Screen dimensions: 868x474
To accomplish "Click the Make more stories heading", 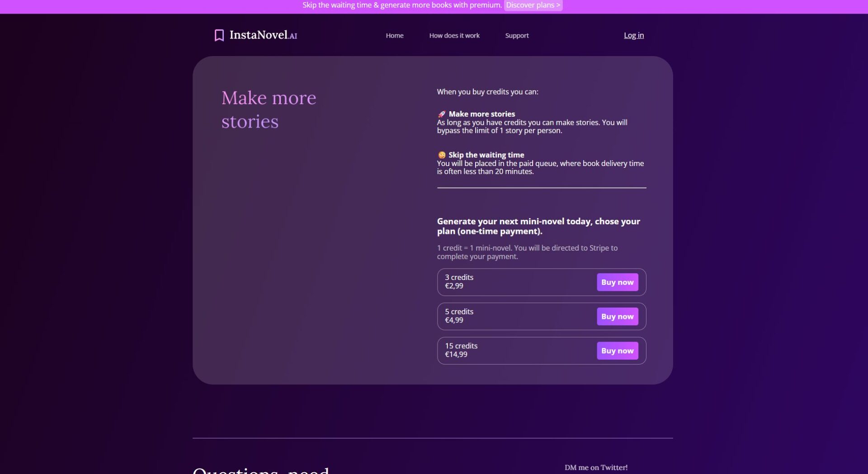I will pyautogui.click(x=269, y=109).
